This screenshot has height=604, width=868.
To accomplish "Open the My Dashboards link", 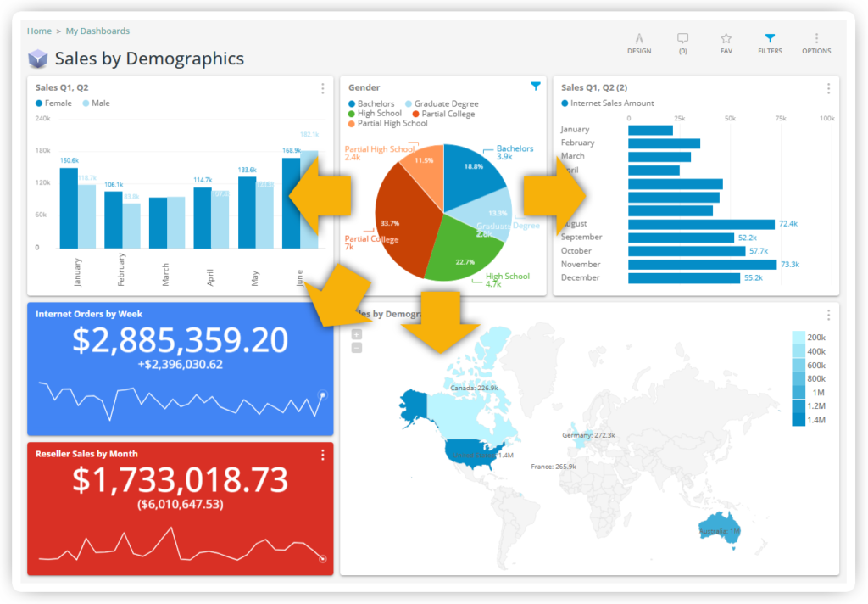I will [97, 31].
